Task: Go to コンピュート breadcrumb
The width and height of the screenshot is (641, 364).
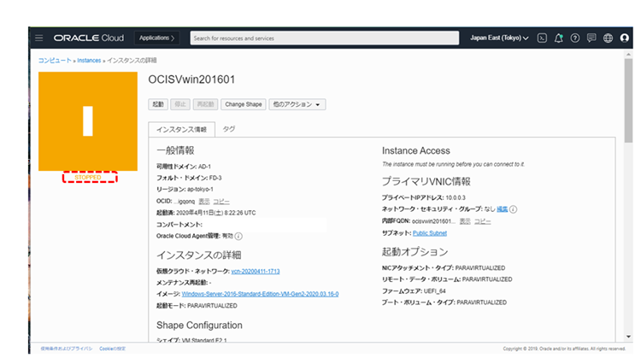Action: click(x=55, y=61)
